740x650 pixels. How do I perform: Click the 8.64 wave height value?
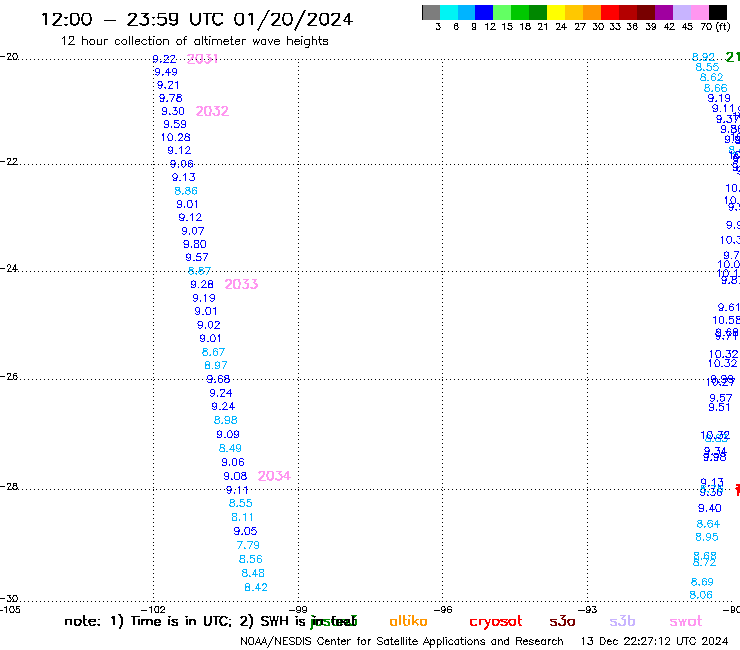(x=708, y=524)
